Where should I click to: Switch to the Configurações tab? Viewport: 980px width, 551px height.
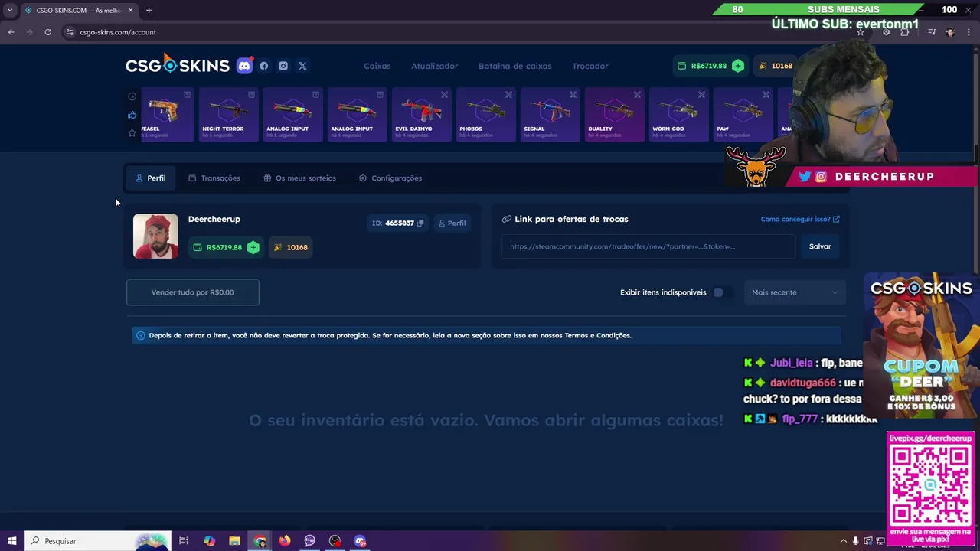click(390, 178)
